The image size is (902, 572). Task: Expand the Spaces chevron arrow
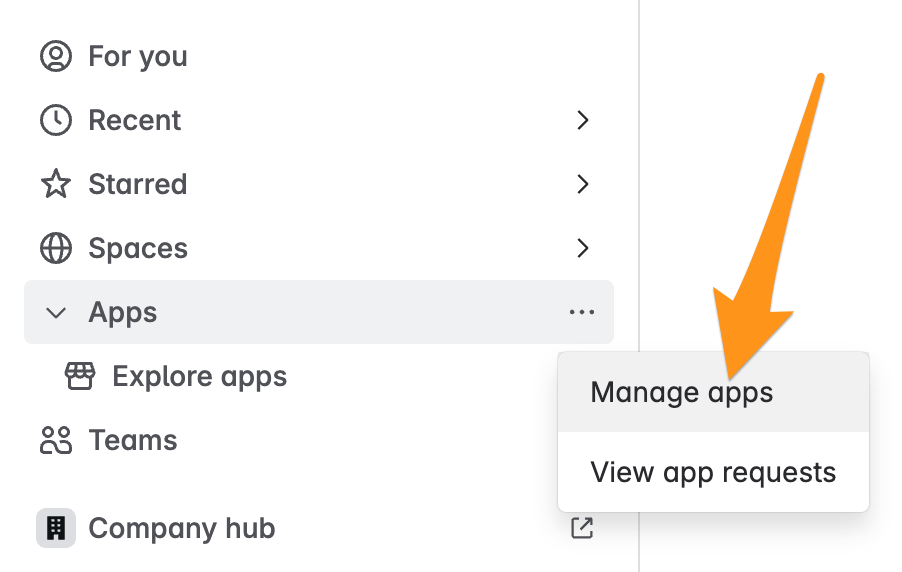click(583, 248)
